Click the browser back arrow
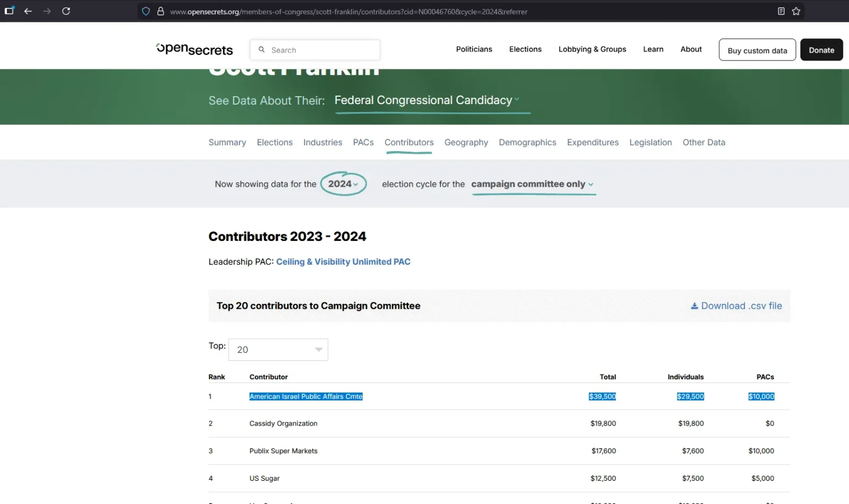Viewport: 849px width, 504px height. point(28,11)
